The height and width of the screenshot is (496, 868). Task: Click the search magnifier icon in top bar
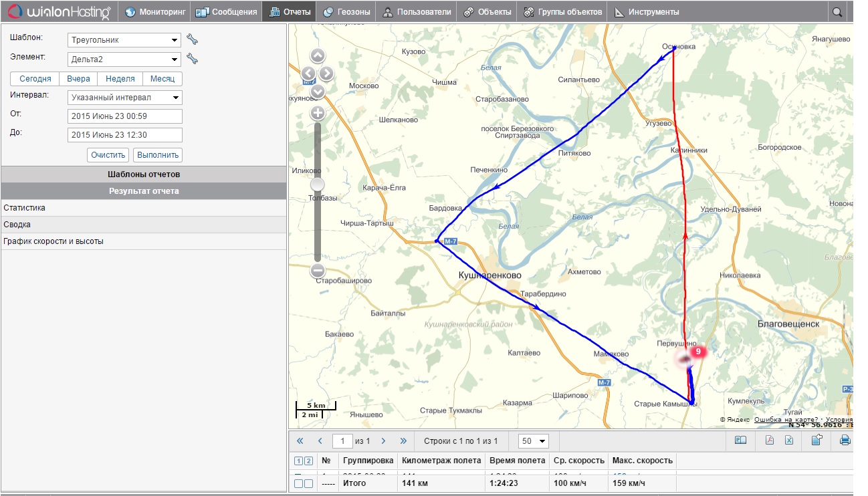(x=837, y=12)
